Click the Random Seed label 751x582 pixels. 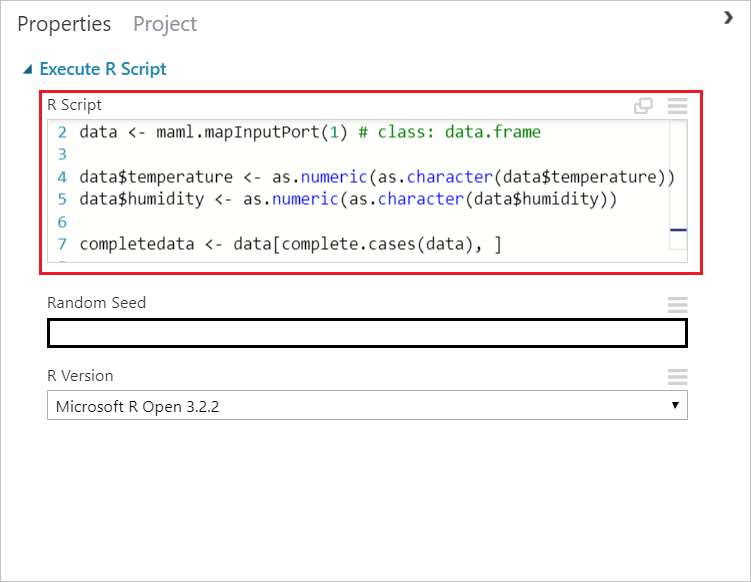coord(96,303)
